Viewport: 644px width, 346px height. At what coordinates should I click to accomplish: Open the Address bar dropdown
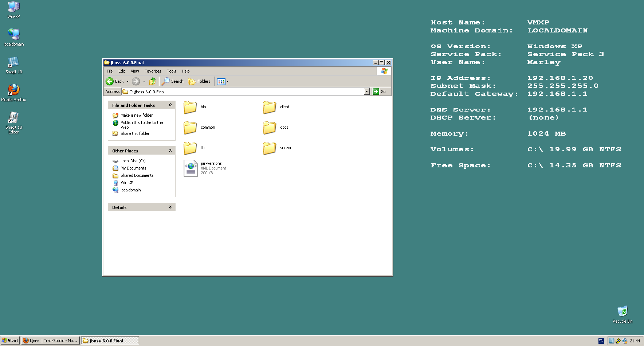click(367, 92)
